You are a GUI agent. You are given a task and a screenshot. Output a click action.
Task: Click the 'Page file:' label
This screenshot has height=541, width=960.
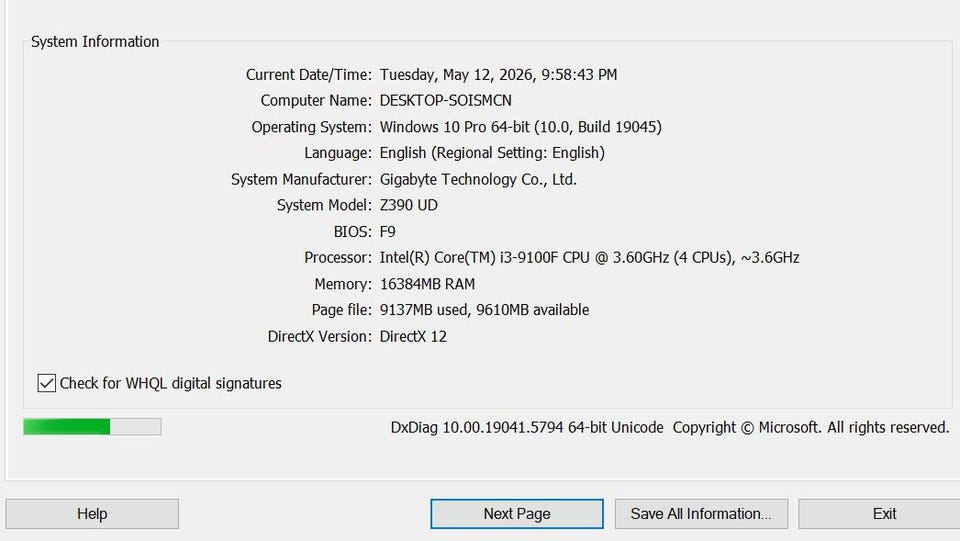(x=342, y=310)
